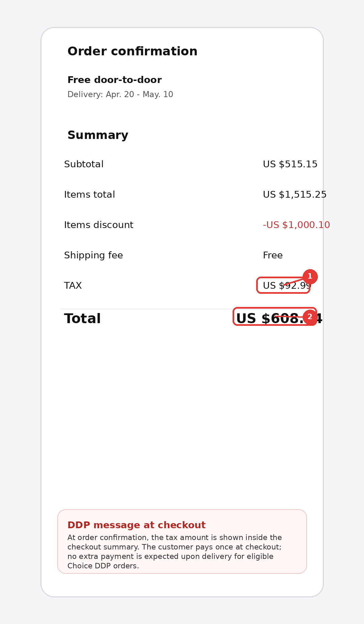Click the red annotation badge labeled 1
364x624 pixels.
point(310,276)
